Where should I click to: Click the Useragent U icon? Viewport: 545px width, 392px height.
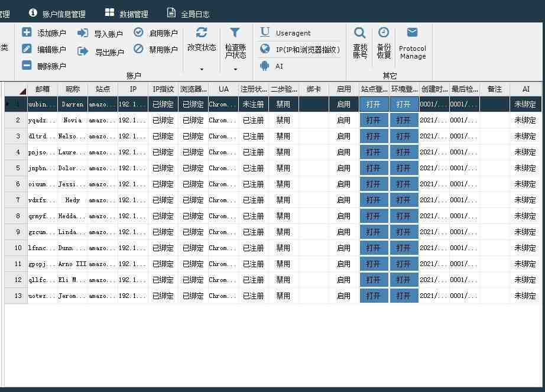(x=265, y=32)
